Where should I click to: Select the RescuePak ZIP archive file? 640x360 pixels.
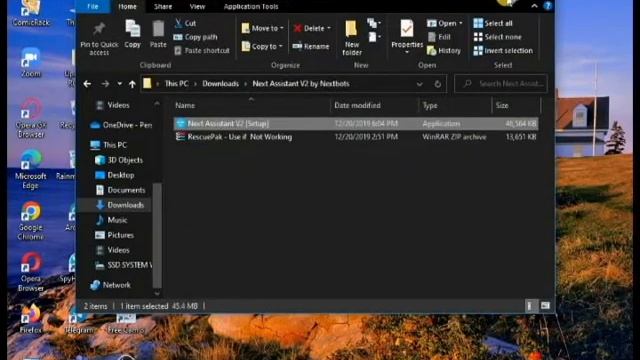pyautogui.click(x=356, y=137)
